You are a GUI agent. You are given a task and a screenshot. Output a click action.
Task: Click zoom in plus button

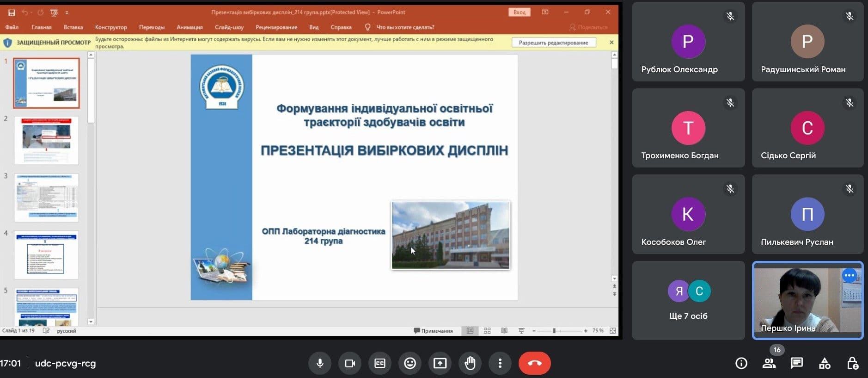tap(586, 331)
